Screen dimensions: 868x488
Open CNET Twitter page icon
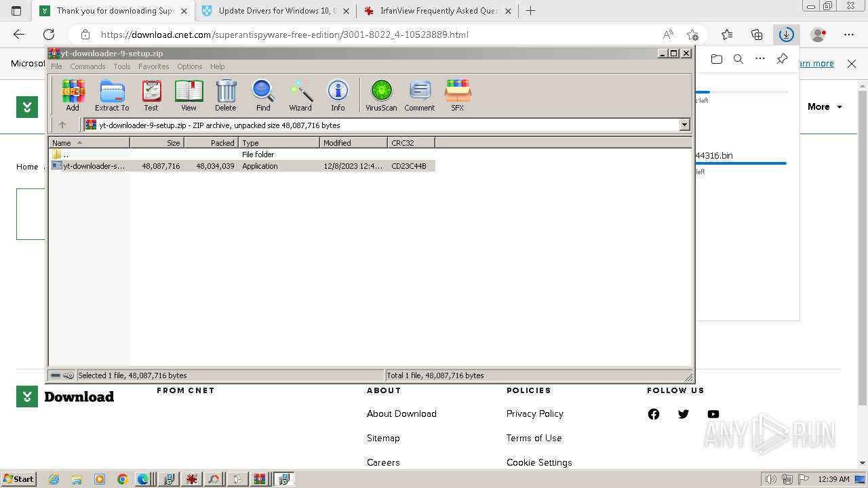coord(684,414)
